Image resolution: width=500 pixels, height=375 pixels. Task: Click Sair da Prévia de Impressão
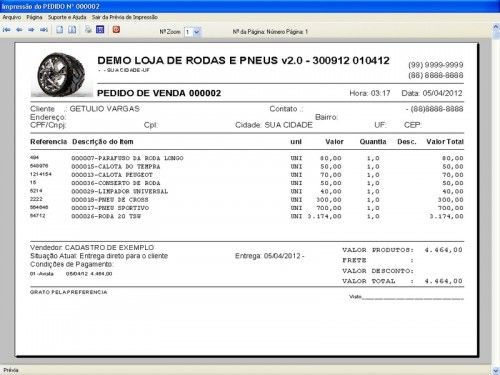pyautogui.click(x=125, y=17)
